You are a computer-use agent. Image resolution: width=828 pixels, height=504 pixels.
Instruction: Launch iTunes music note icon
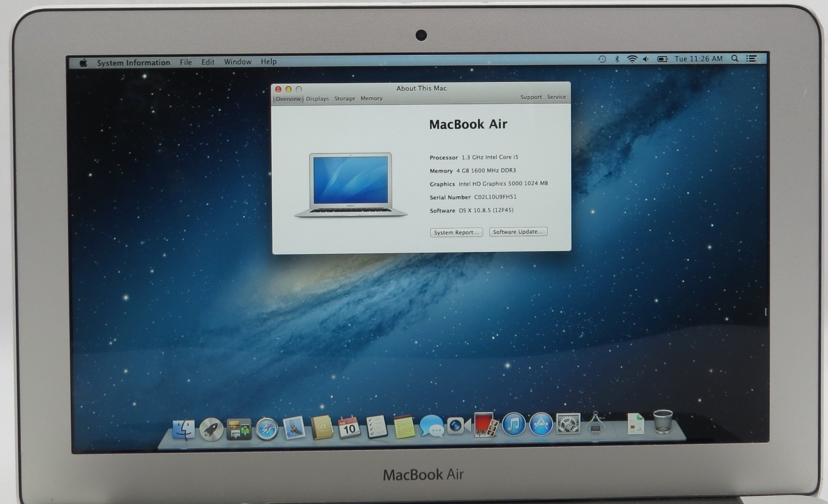click(x=513, y=424)
